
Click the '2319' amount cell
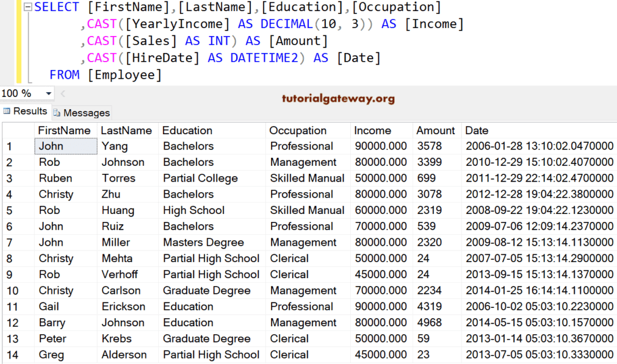click(437, 210)
